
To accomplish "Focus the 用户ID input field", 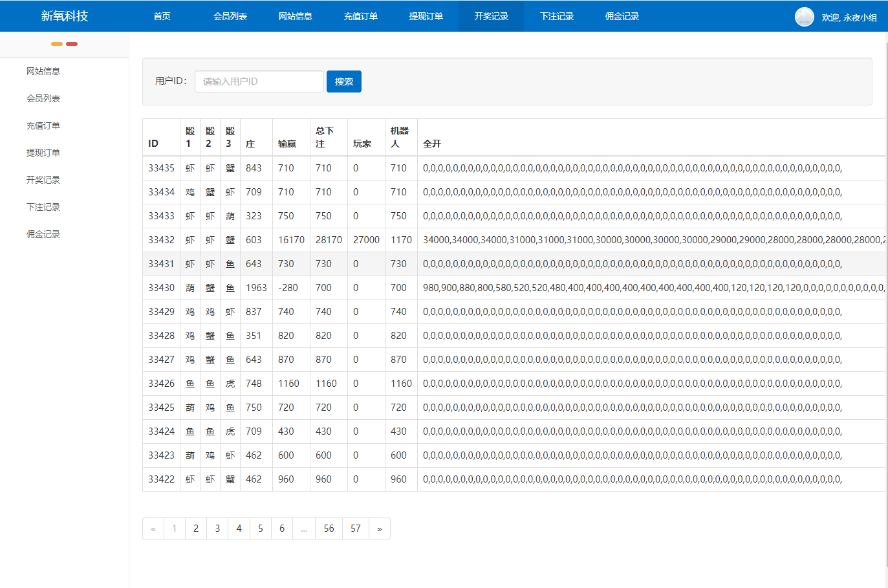I will pyautogui.click(x=259, y=82).
